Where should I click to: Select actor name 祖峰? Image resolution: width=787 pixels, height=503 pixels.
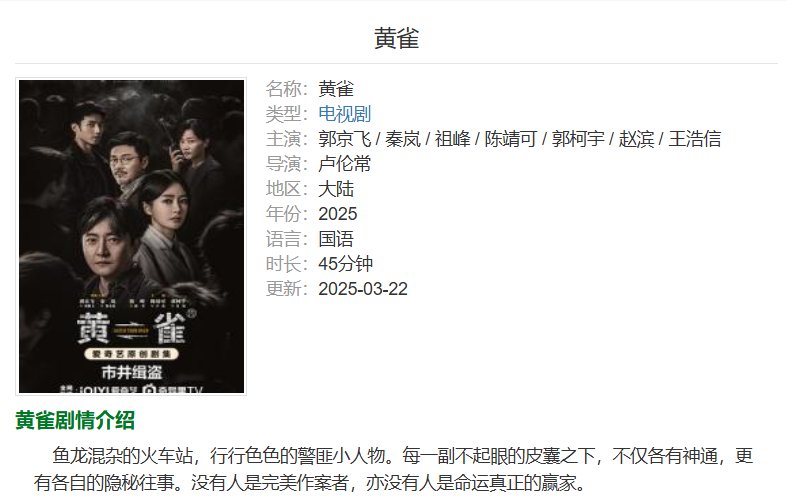point(452,139)
